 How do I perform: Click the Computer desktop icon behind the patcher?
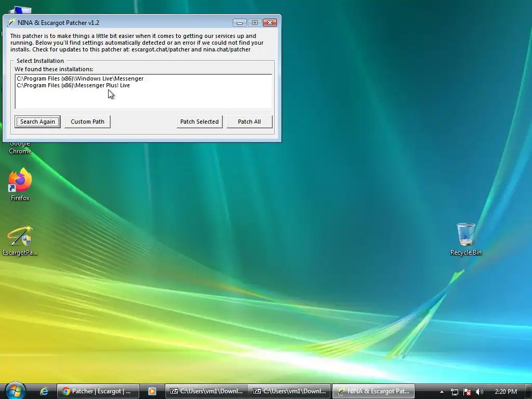coord(20,10)
